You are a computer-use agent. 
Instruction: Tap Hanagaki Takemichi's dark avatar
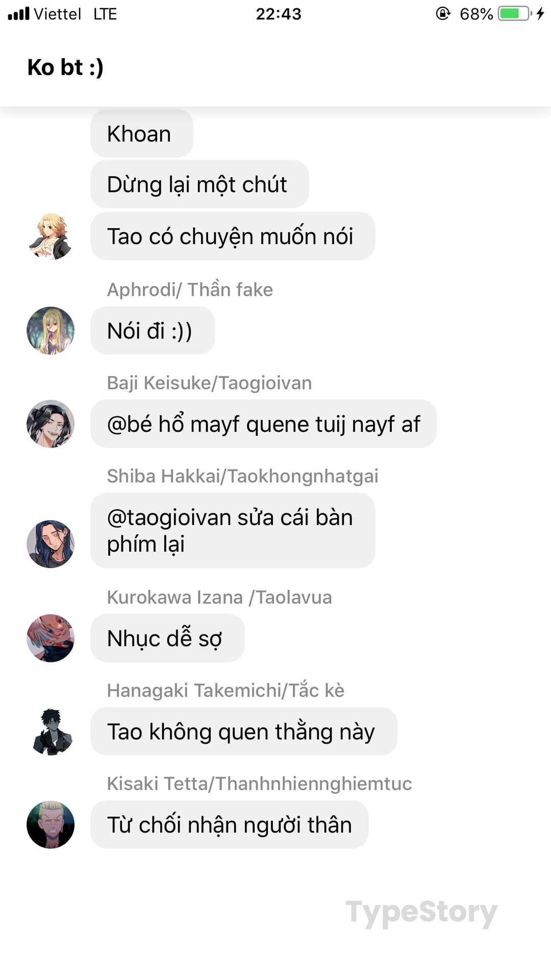50,731
